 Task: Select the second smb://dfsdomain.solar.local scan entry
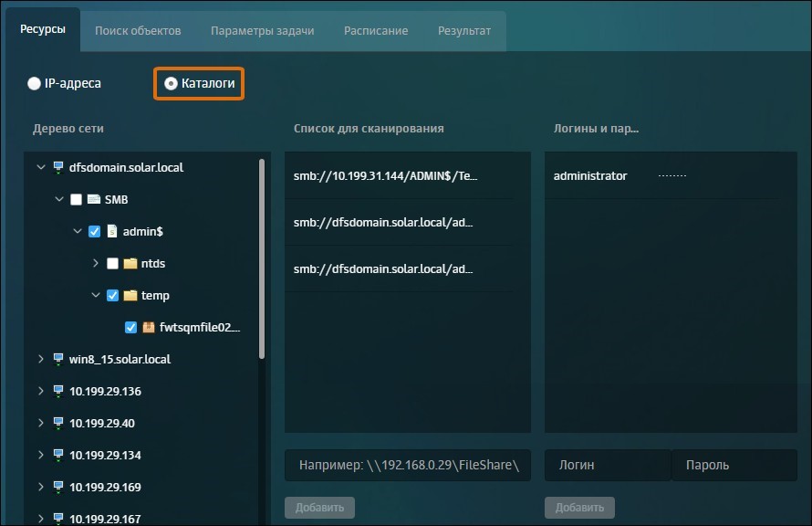click(x=399, y=222)
